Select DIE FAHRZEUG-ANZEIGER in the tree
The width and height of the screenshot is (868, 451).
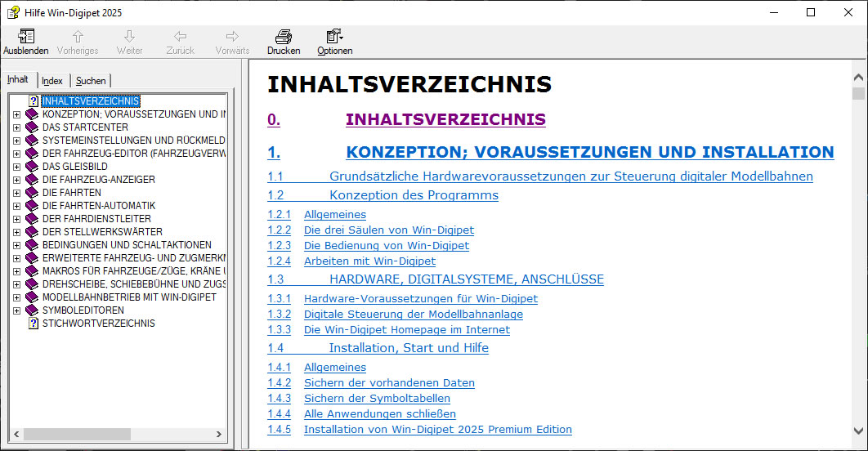click(x=98, y=180)
